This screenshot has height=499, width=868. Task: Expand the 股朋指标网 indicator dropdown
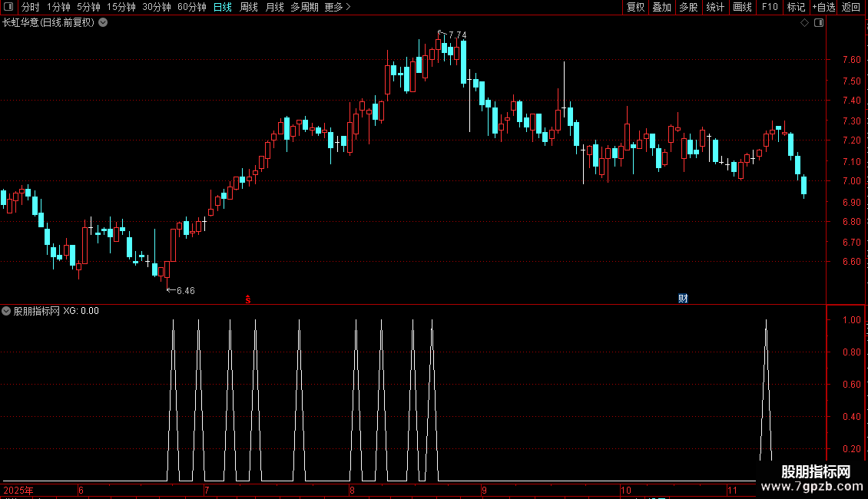tap(6, 311)
